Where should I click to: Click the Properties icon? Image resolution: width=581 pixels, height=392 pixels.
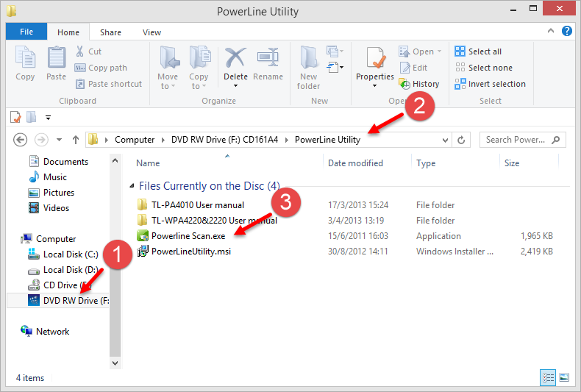[x=375, y=58]
